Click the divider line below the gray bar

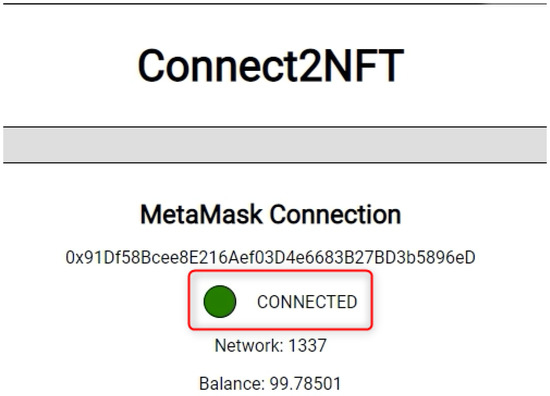(275, 162)
